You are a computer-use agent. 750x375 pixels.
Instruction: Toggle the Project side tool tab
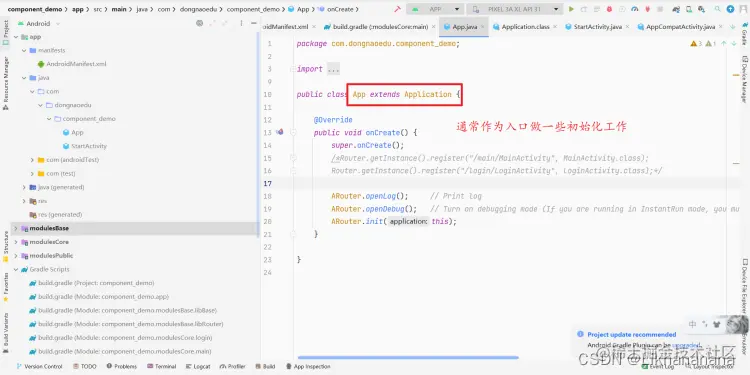pyautogui.click(x=6, y=33)
